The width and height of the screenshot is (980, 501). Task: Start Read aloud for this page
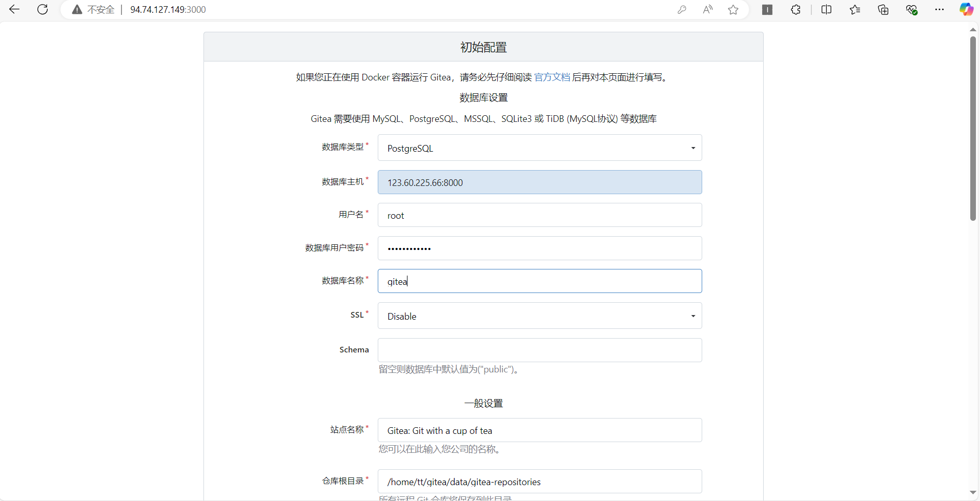pos(708,9)
